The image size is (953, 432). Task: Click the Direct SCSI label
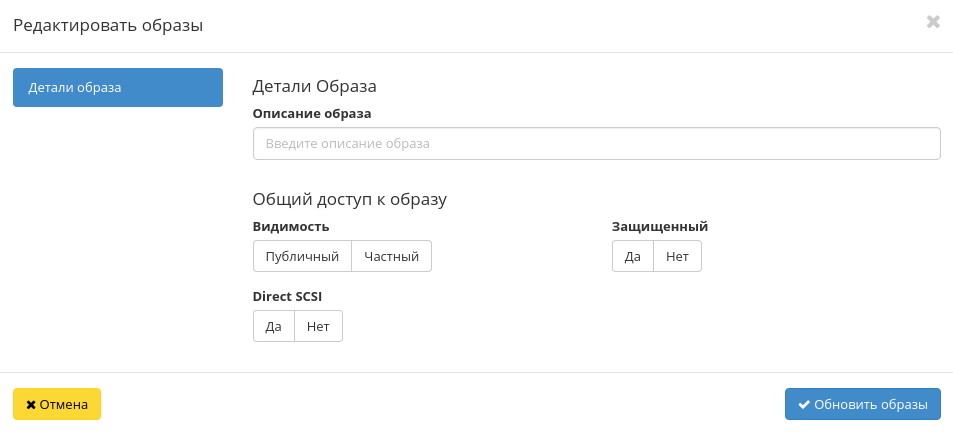(287, 297)
